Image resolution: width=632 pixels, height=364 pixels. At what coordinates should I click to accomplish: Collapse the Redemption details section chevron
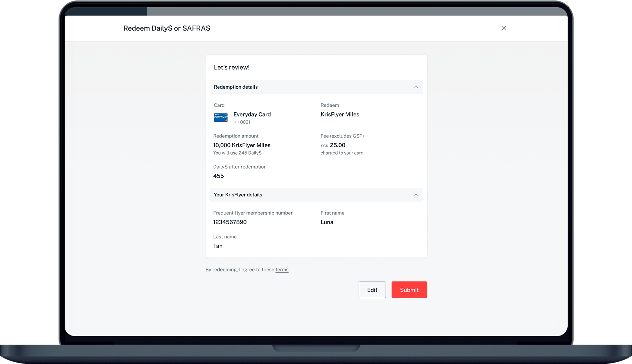[x=416, y=87]
